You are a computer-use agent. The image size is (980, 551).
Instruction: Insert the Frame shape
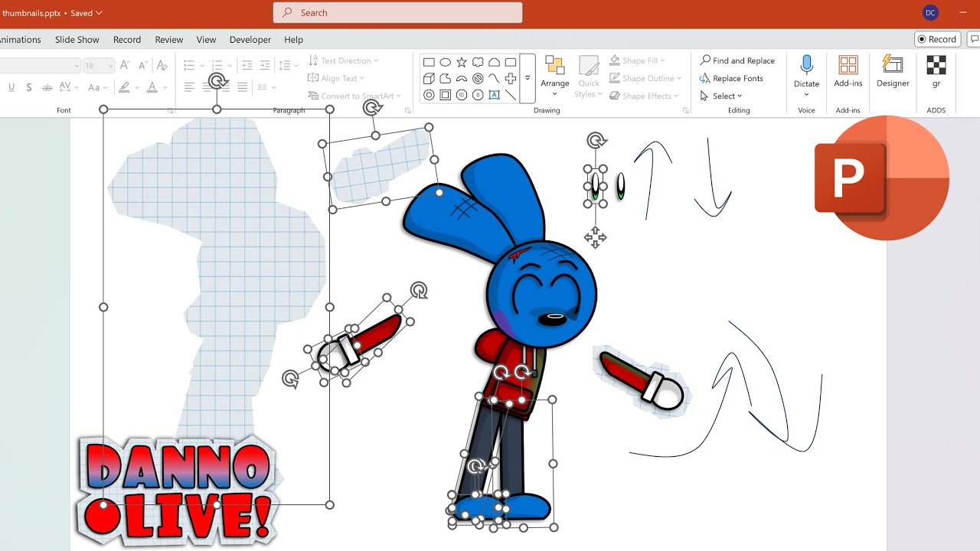446,96
